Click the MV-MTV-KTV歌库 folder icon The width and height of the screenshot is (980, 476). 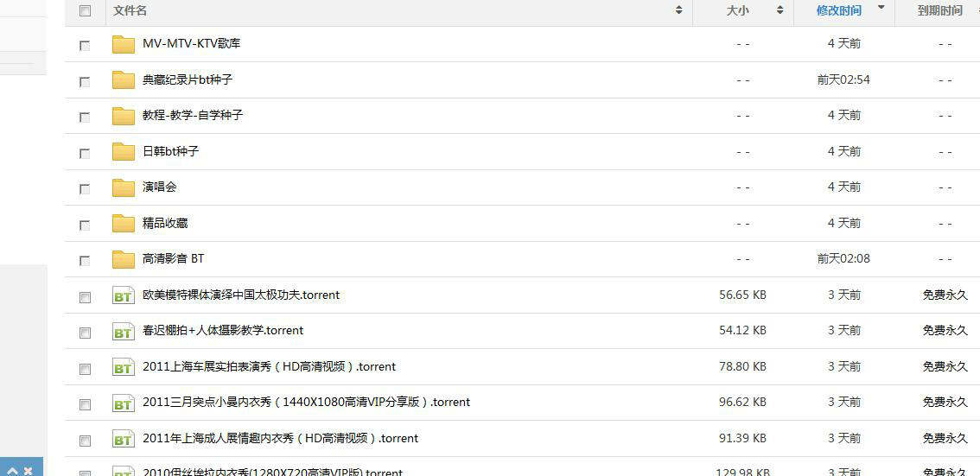tap(124, 44)
